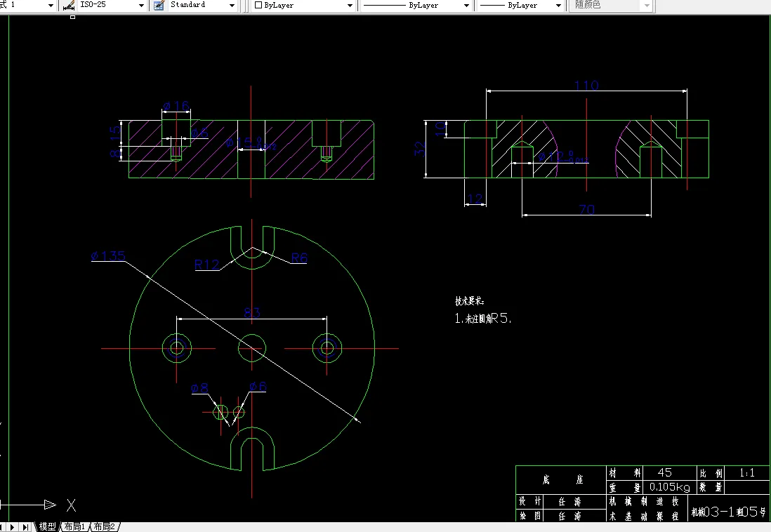Click the jump-to-last layout tab arrow
Viewport: 771px width, 532px height.
pos(25,527)
